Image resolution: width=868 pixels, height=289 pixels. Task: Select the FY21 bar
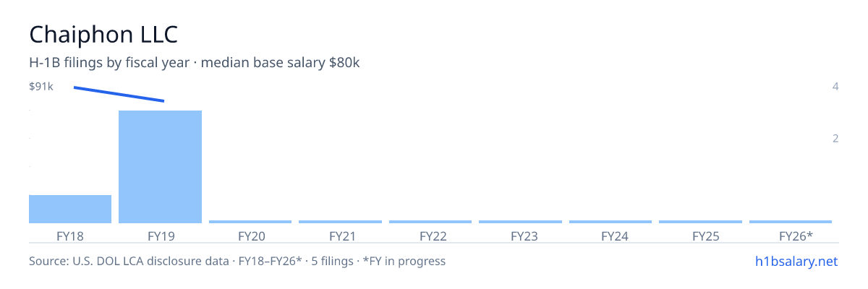pyautogui.click(x=340, y=222)
